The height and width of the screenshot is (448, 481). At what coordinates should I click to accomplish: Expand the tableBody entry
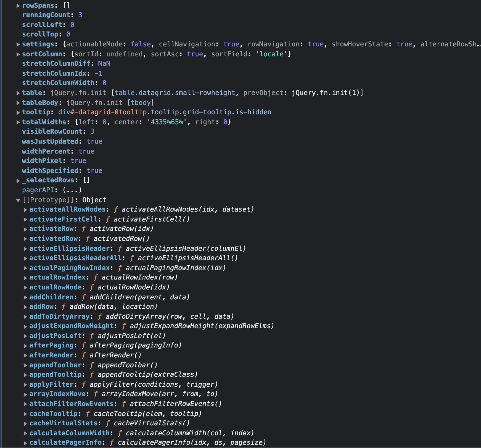[x=18, y=103]
